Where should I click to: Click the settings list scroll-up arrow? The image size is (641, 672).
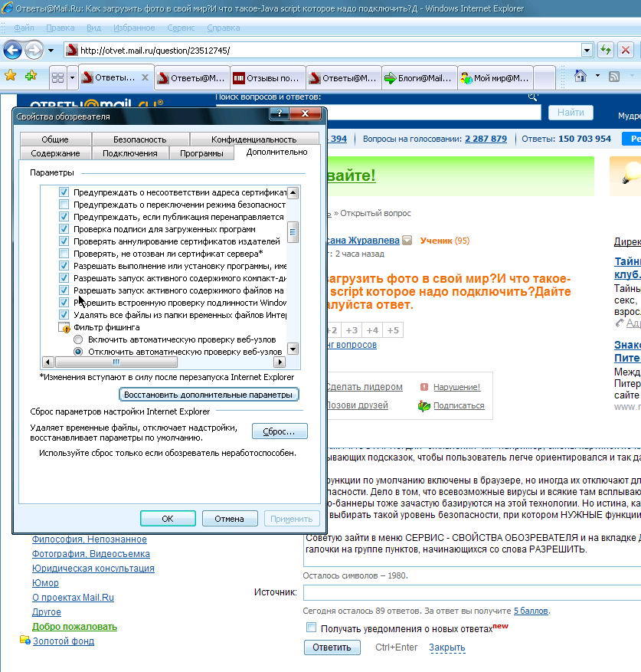(x=293, y=192)
